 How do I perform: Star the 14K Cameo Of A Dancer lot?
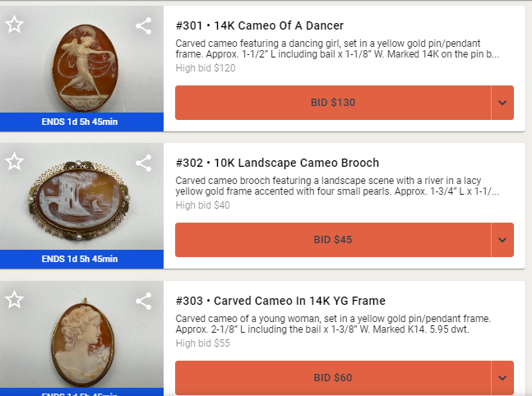coord(14,25)
